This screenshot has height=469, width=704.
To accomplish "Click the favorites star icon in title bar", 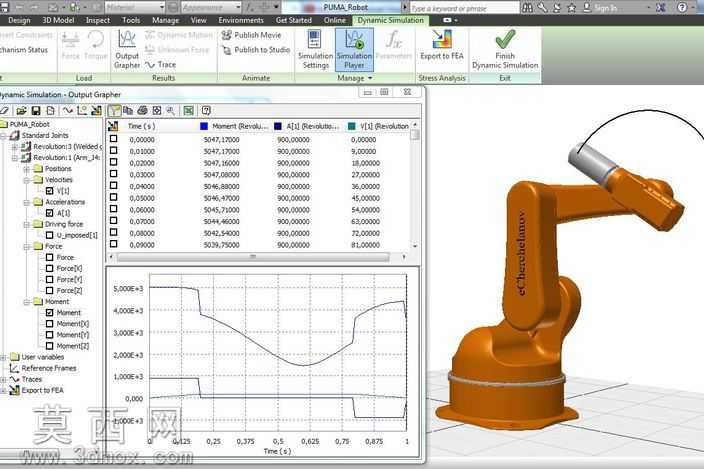I will [572, 8].
